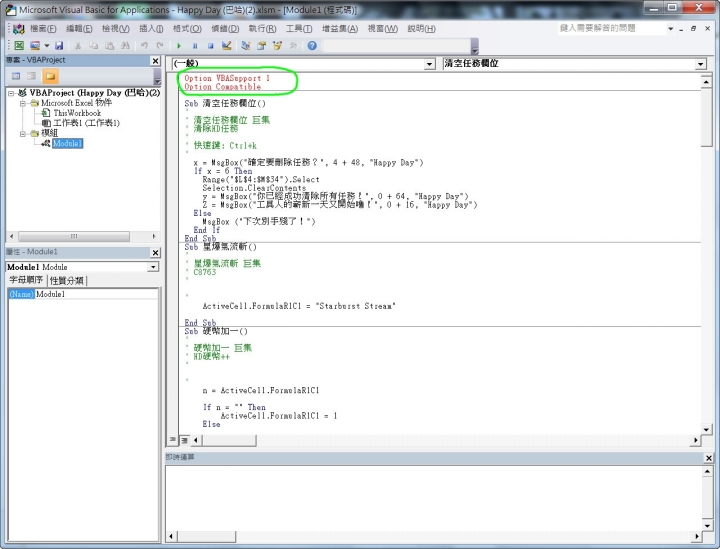This screenshot has height=549, width=720.
Task: Open the 格式(O) menu
Action: tap(187, 28)
